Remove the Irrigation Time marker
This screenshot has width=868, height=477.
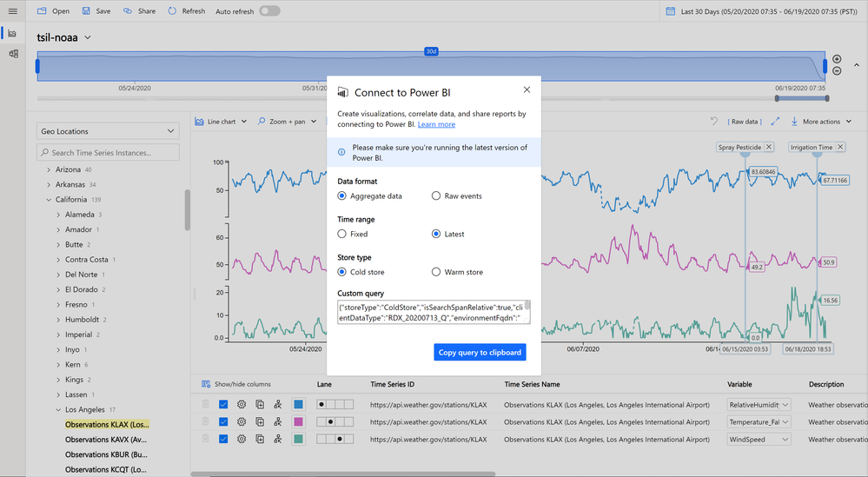[840, 147]
